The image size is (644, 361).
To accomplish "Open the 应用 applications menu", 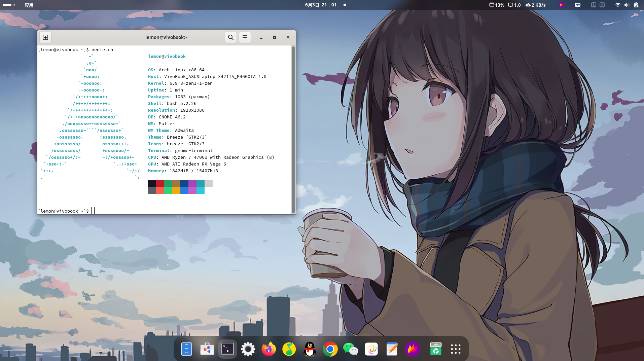I will pos(29,5).
